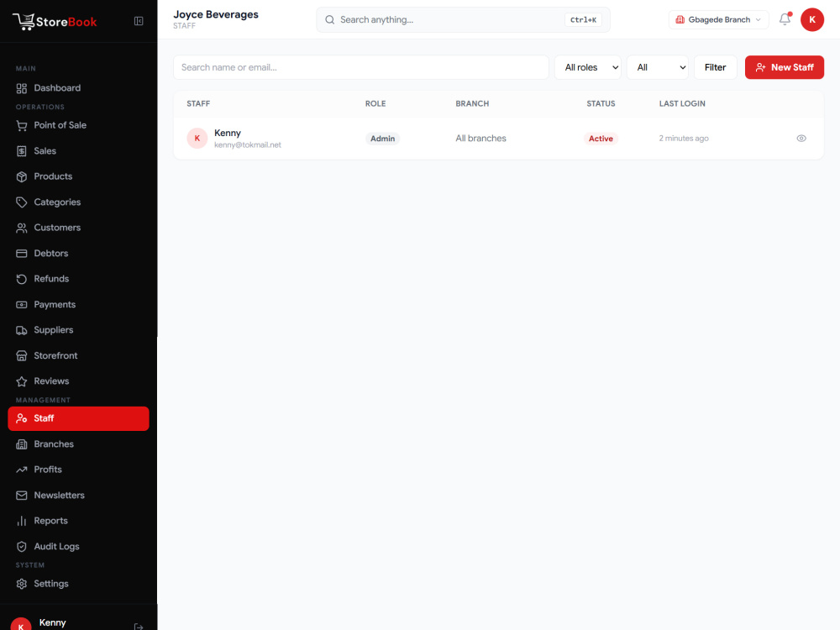Open the Newsletters page link
The image size is (840, 630).
(78, 496)
